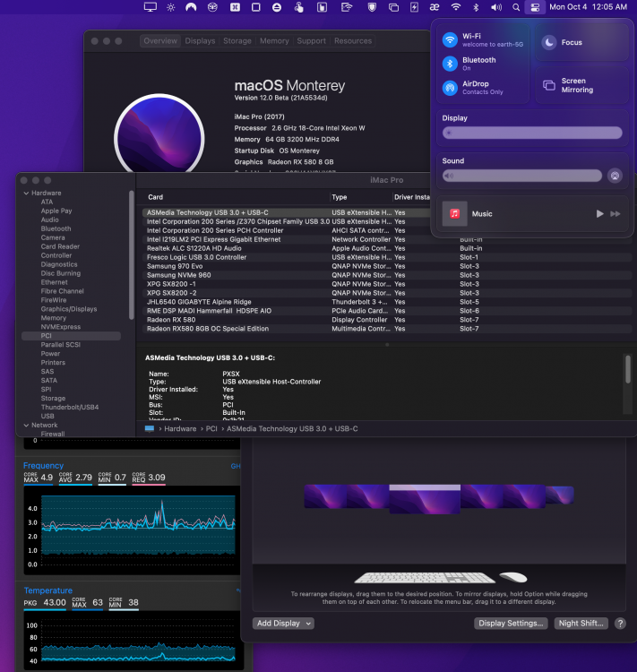Select Thunderbolt/USB4 in the sidebar
The width and height of the screenshot is (637, 672).
(70, 407)
